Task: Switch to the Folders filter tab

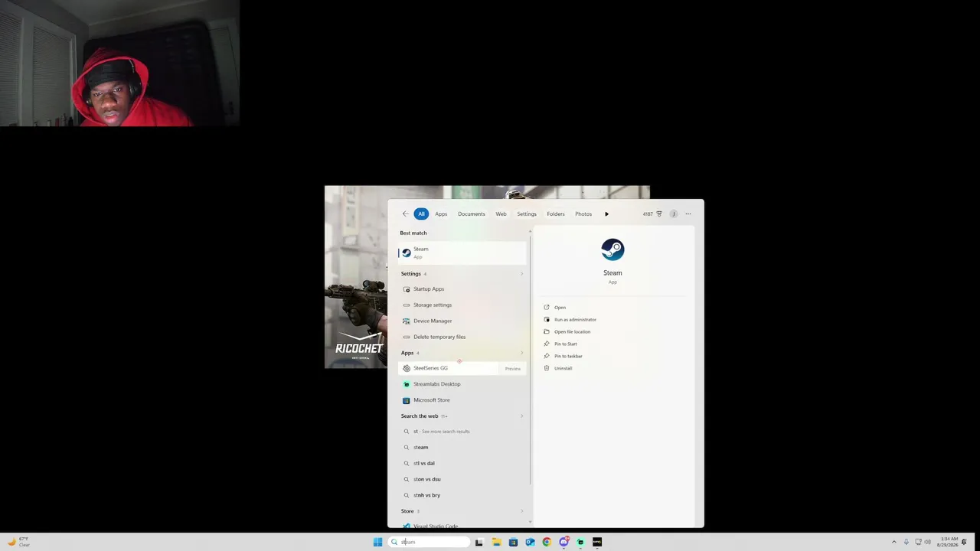Action: 556,214
